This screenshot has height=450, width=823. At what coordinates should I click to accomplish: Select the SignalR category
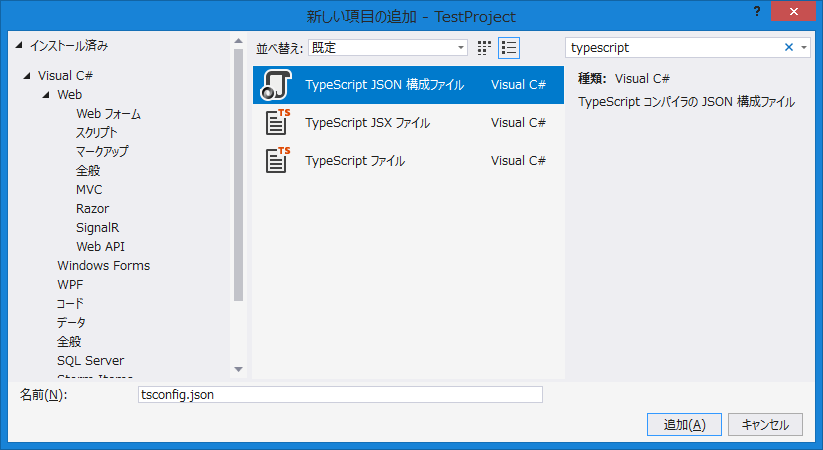98,227
